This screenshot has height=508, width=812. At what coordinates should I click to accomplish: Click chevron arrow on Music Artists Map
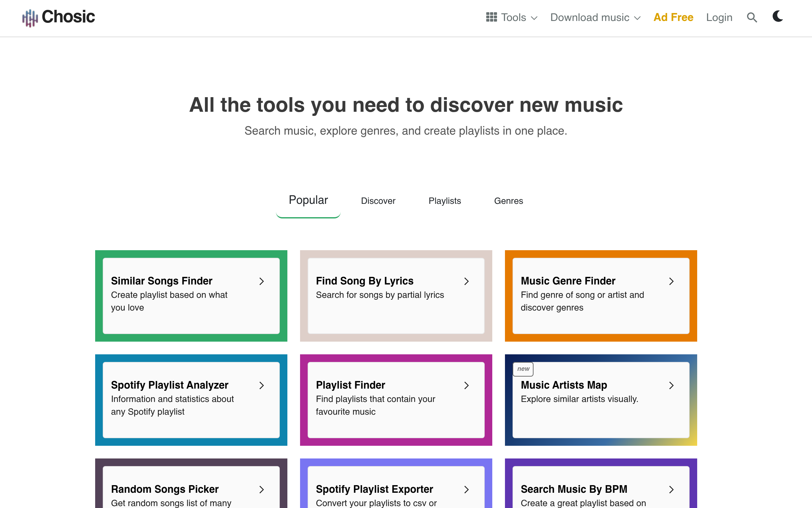(671, 385)
